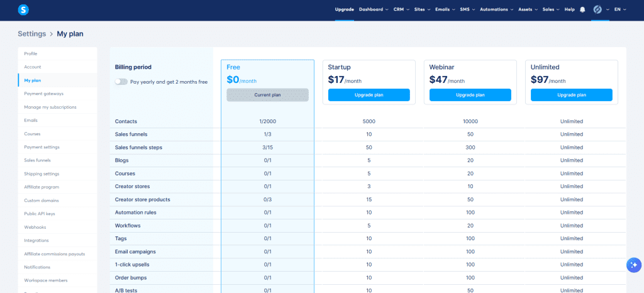Image resolution: width=644 pixels, height=293 pixels.
Task: Click the Creator store products row label
Action: tap(143, 199)
